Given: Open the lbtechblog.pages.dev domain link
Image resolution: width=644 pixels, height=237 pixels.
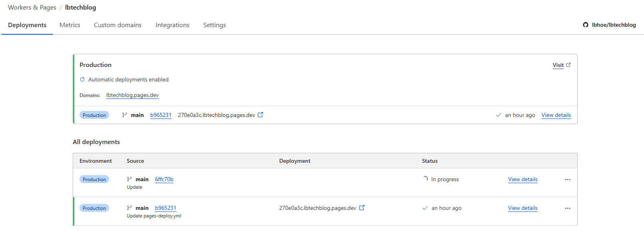Looking at the screenshot, I should coord(132,95).
